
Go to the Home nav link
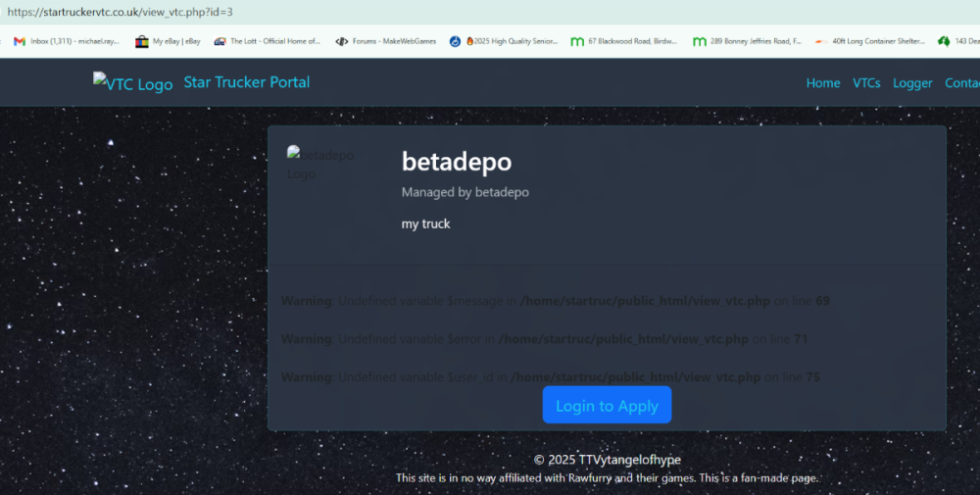pyautogui.click(x=822, y=83)
